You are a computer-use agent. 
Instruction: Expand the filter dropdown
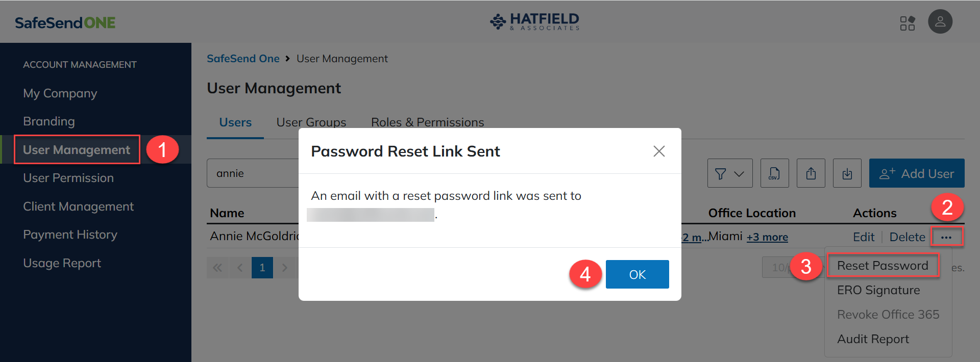(x=729, y=173)
